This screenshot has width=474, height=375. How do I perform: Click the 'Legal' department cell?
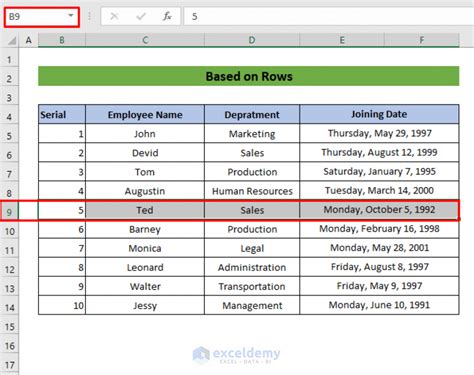(252, 248)
